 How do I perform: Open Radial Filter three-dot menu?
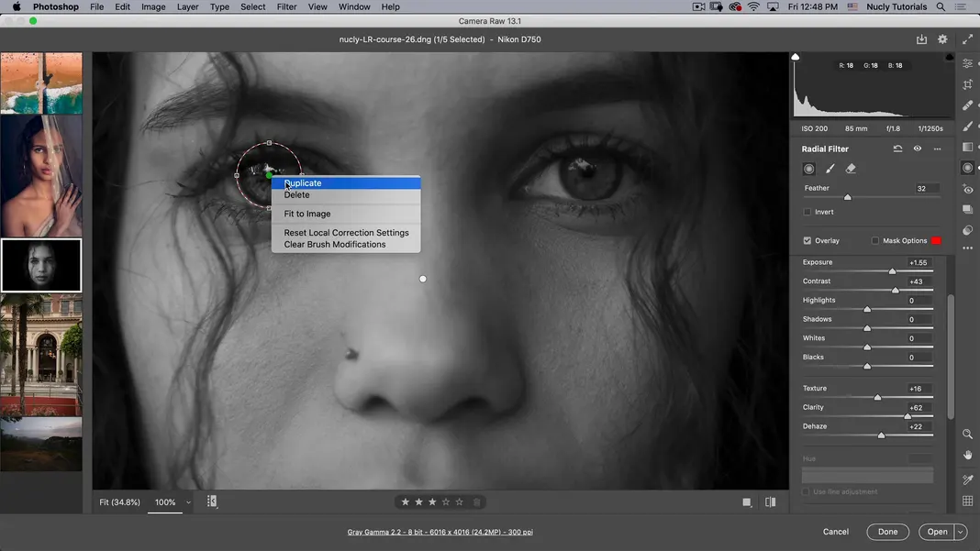(x=937, y=149)
